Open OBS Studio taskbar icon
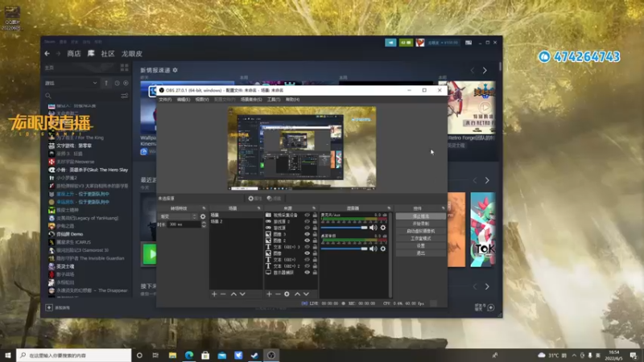This screenshot has width=644, height=362. [x=271, y=356]
